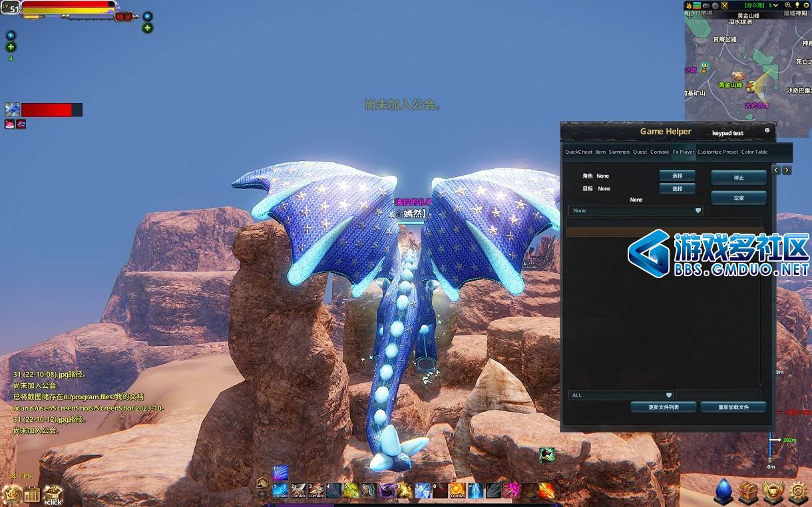Click 选择 button next to 目标
Screen dimensions: 812x507
[x=678, y=188]
